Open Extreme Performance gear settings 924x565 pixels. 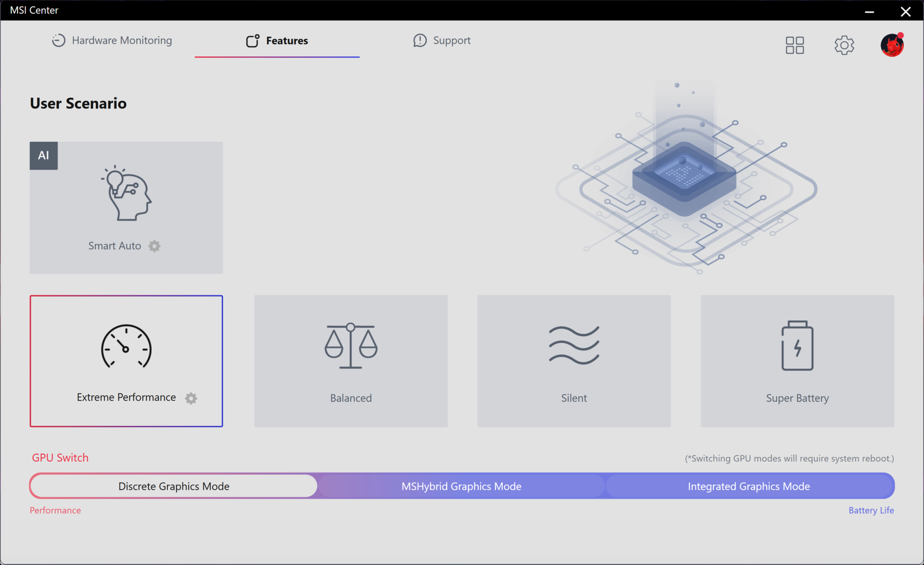(x=191, y=398)
